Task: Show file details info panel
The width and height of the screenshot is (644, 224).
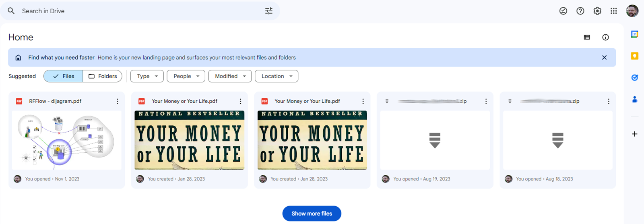Action: pyautogui.click(x=605, y=37)
